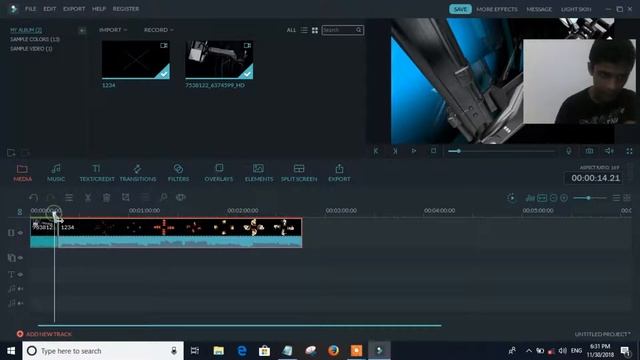Zoom out timeline with minus icon
Image resolution: width=640 pixels, height=360 pixels.
(x=553, y=198)
